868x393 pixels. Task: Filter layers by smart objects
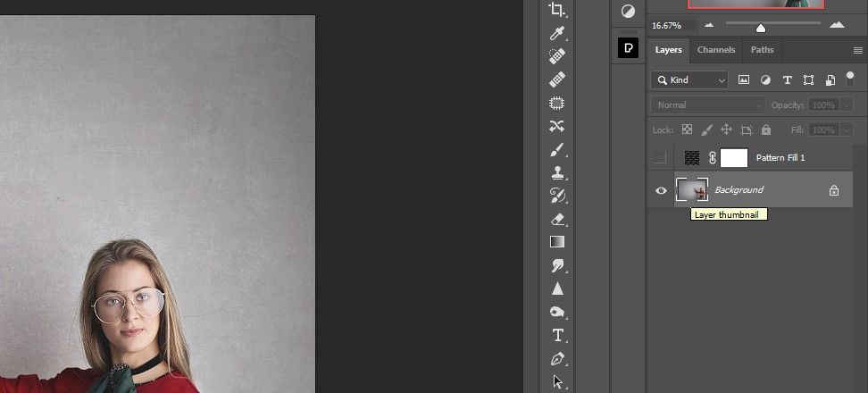click(x=830, y=80)
